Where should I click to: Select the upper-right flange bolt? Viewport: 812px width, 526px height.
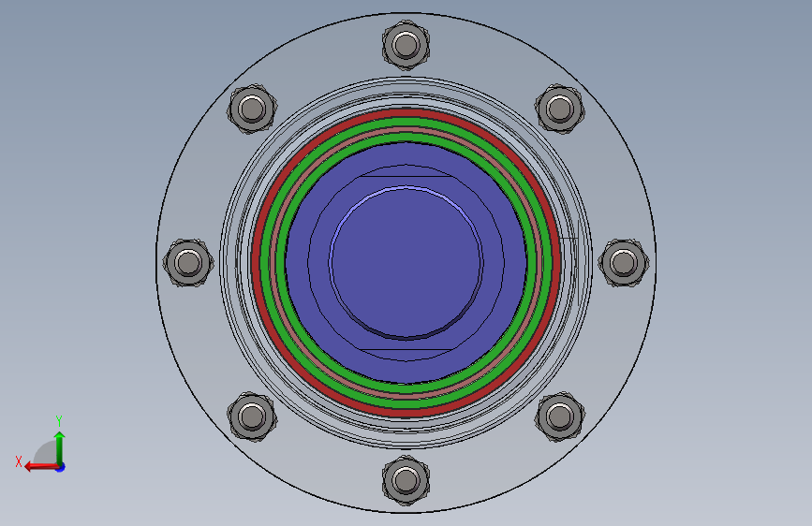click(560, 109)
